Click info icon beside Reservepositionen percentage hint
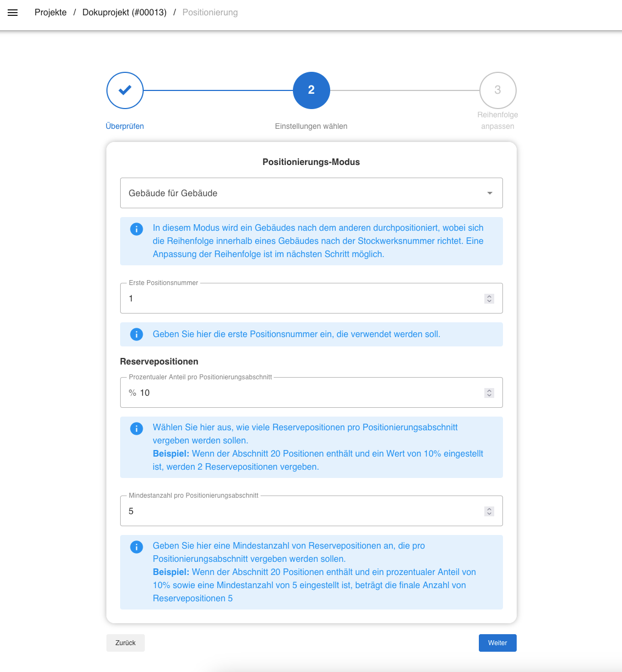 point(137,429)
